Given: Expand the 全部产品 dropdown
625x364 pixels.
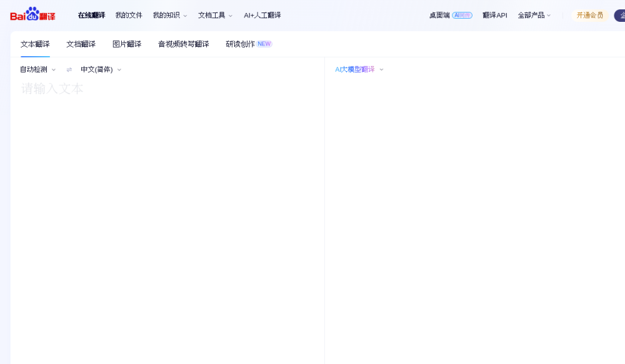Looking at the screenshot, I should coord(534,15).
